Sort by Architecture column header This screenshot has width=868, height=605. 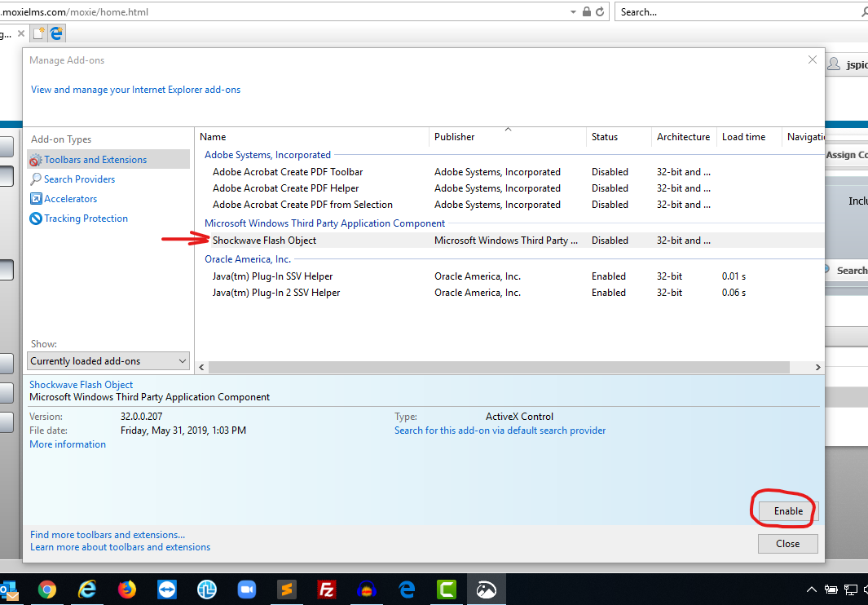[x=685, y=137]
